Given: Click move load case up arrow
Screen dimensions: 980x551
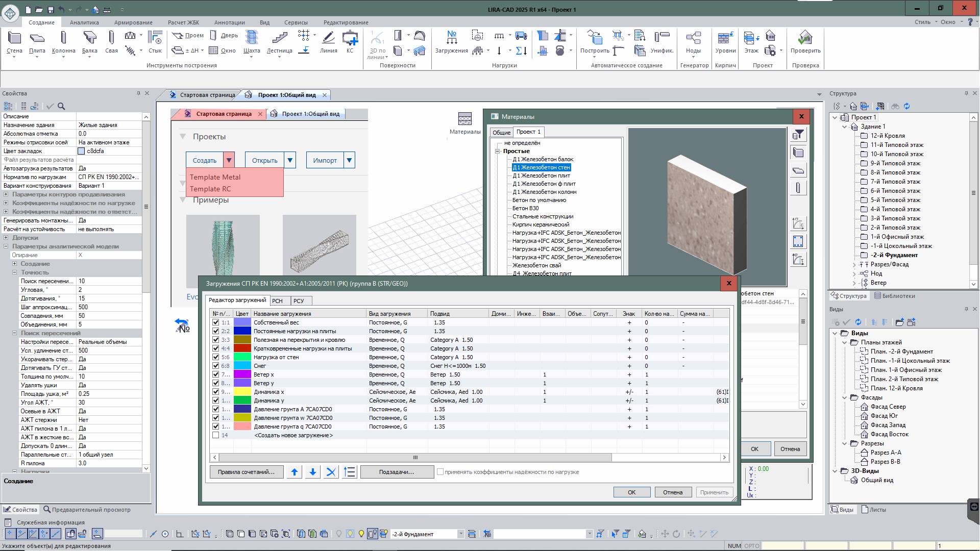Looking at the screenshot, I should tap(295, 472).
